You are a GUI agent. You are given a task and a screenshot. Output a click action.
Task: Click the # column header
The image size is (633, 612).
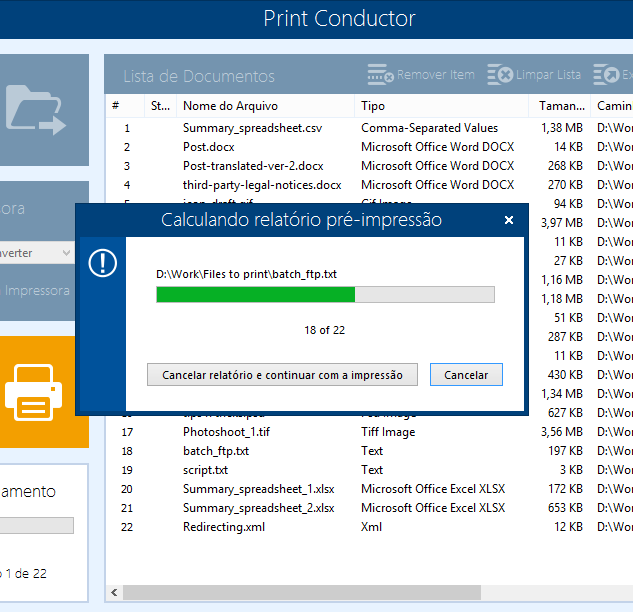(x=116, y=106)
